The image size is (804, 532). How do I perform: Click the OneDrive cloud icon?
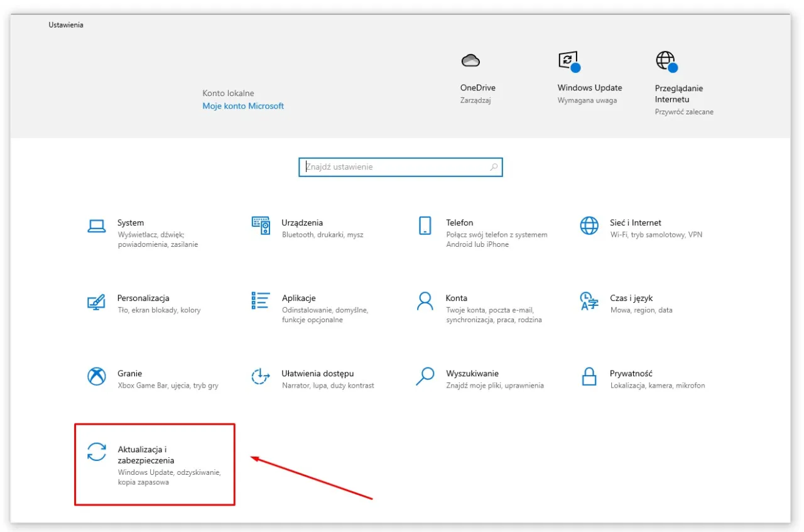[470, 60]
